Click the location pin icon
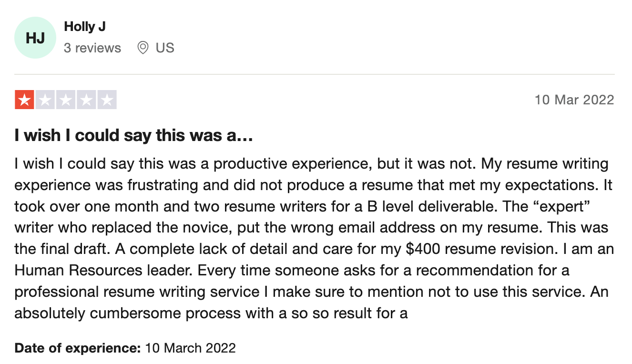 [143, 48]
